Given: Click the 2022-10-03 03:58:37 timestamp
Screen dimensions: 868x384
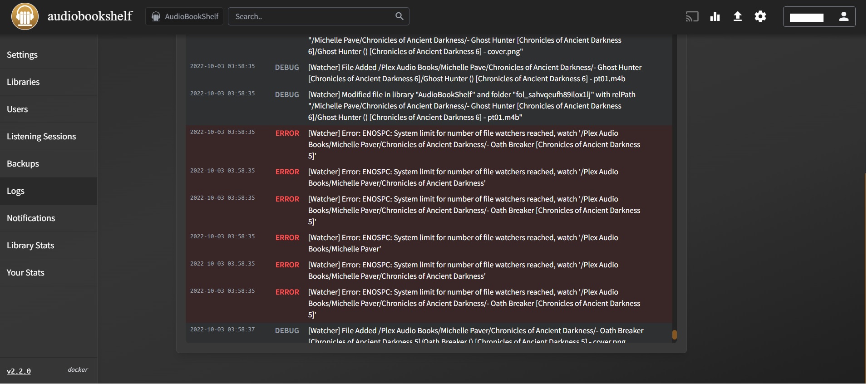Looking at the screenshot, I should [x=222, y=330].
